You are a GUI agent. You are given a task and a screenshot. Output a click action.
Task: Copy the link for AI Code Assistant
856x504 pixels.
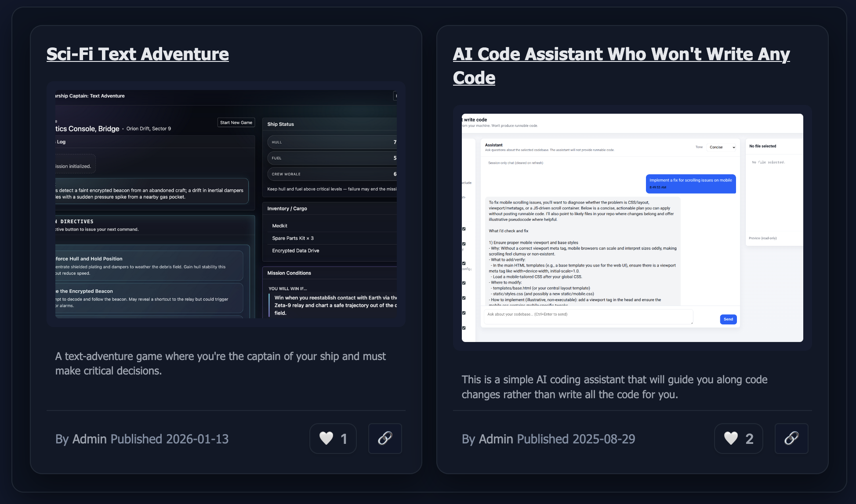pos(791,438)
